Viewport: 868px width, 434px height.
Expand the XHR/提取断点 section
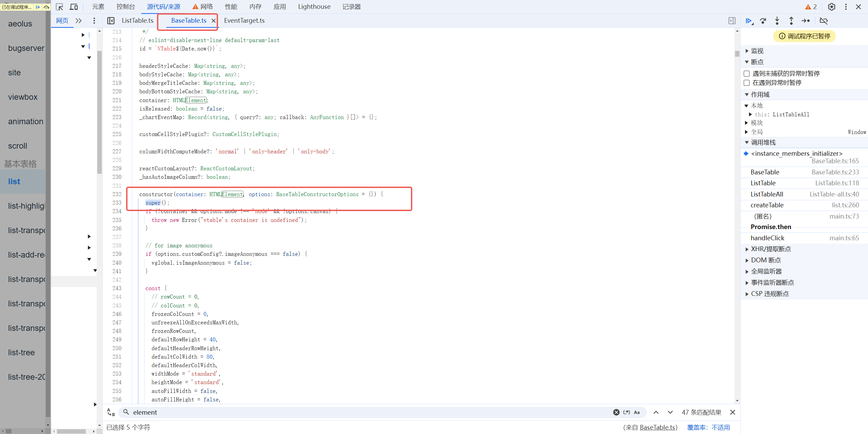(770, 249)
